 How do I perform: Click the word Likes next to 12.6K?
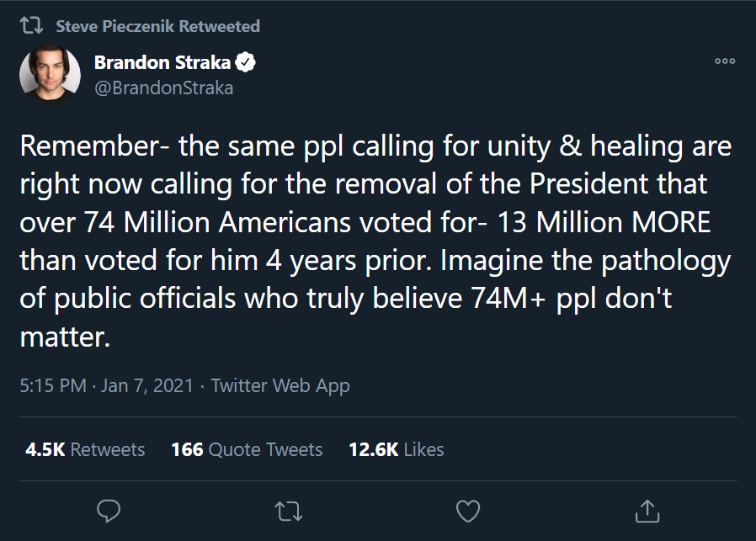point(423,449)
